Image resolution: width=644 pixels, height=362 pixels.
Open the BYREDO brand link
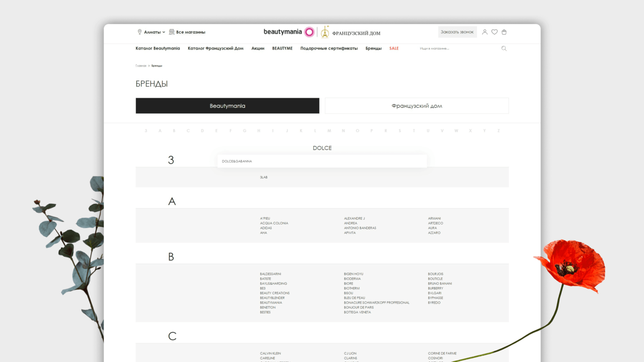point(434,303)
